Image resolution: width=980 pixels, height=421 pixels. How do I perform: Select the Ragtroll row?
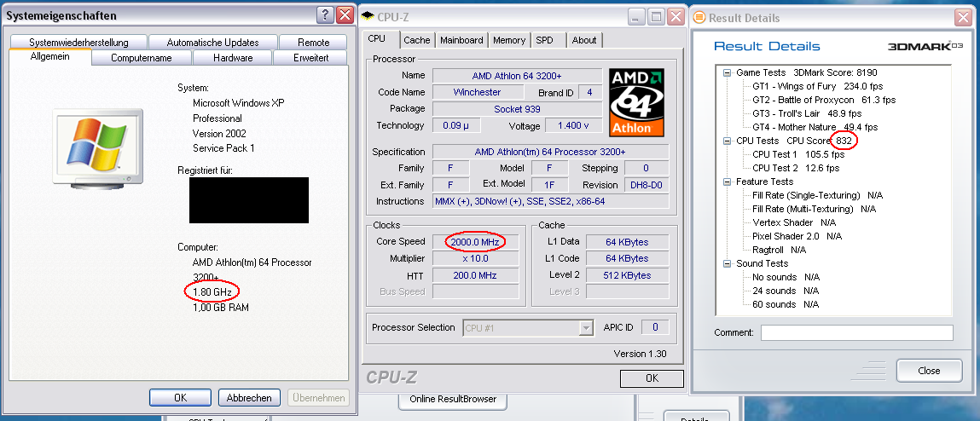(779, 250)
